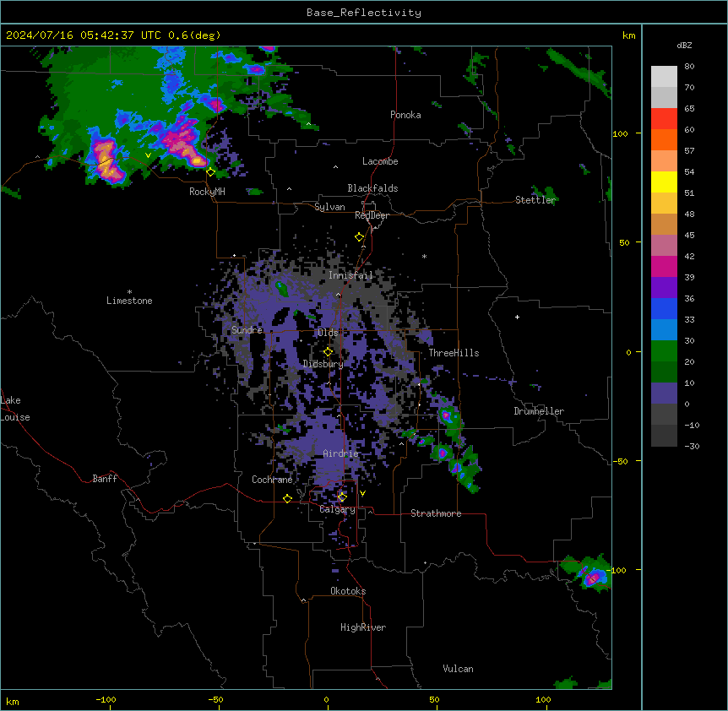Click the RedDeer city label
The height and width of the screenshot is (711, 728).
pos(372,215)
